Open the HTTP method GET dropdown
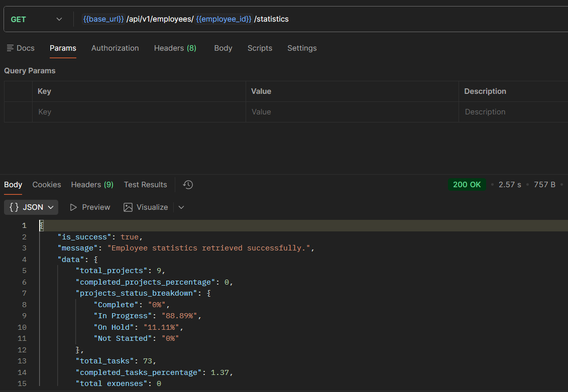 click(x=37, y=19)
